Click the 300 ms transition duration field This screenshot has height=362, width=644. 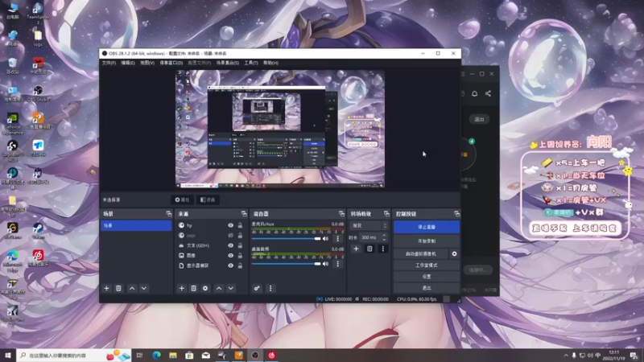369,237
